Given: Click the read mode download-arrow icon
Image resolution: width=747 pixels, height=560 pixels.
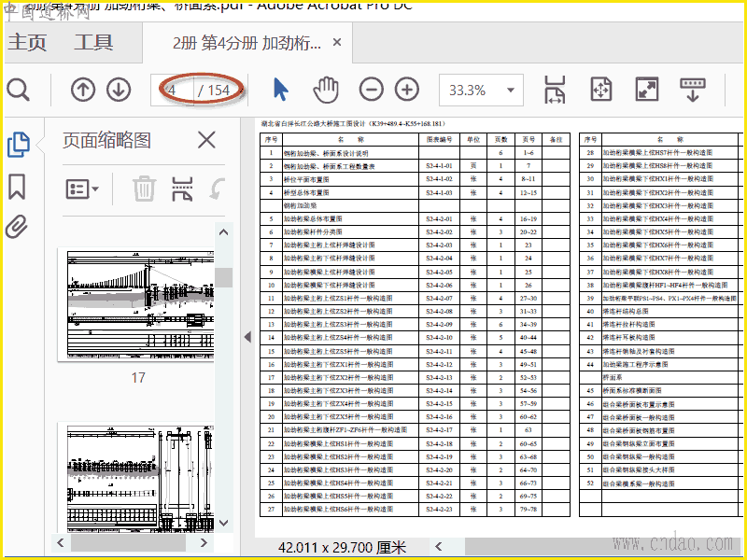Looking at the screenshot, I should [x=693, y=90].
